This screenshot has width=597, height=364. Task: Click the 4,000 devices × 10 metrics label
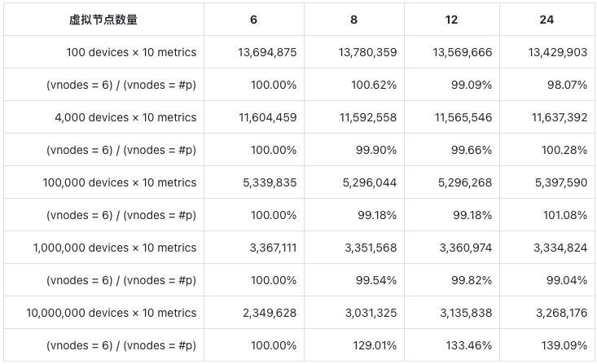(x=125, y=117)
